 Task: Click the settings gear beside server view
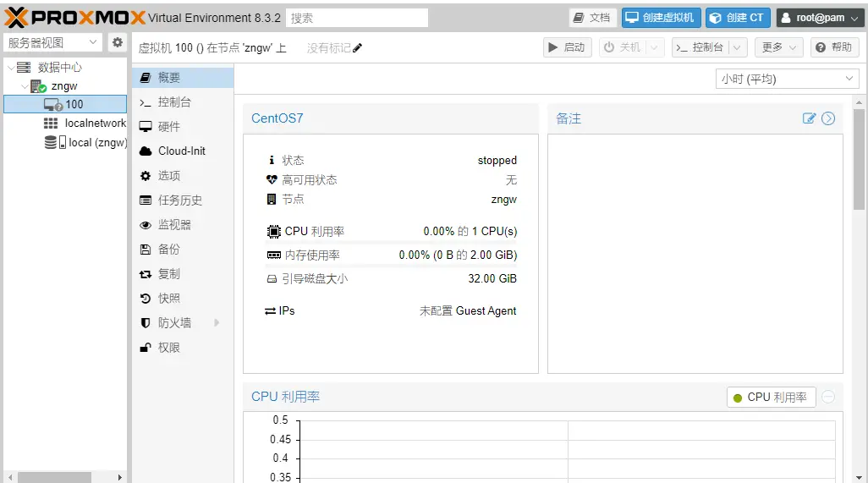coord(117,42)
